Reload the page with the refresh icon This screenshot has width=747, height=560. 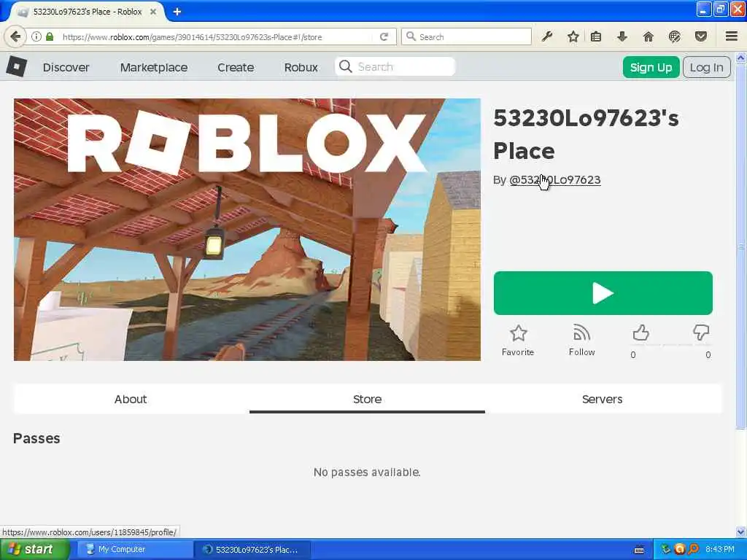pos(384,36)
